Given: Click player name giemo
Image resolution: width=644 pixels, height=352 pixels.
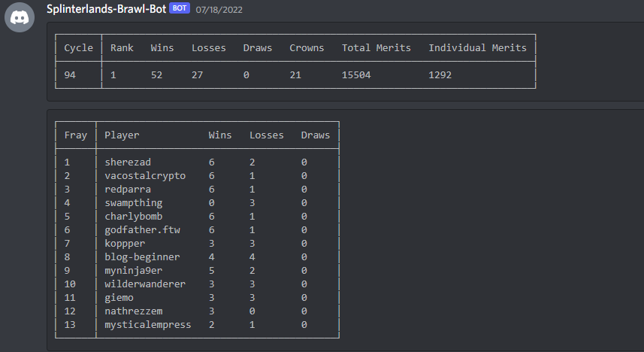Looking at the screenshot, I should point(119,298).
